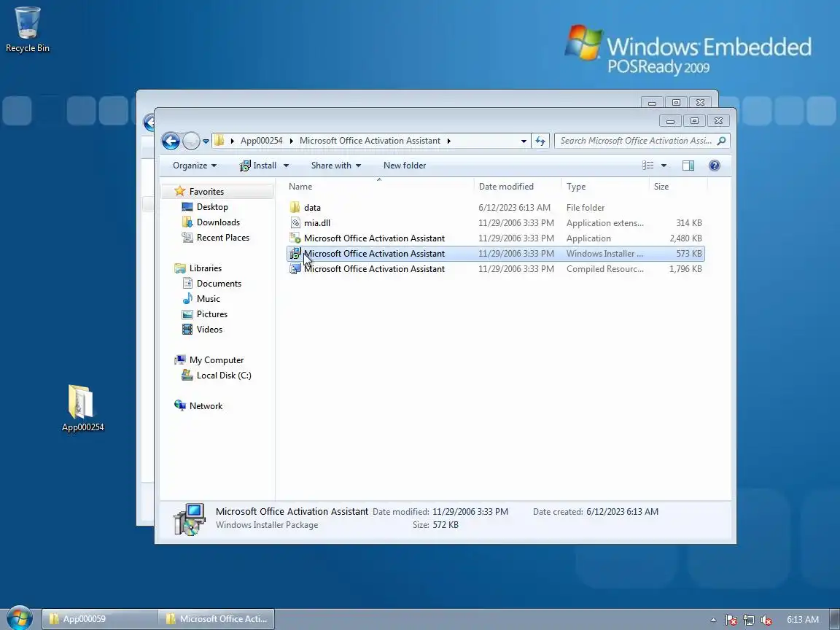Open Downloads in Favorites
The image size is (840, 630).
pos(218,222)
